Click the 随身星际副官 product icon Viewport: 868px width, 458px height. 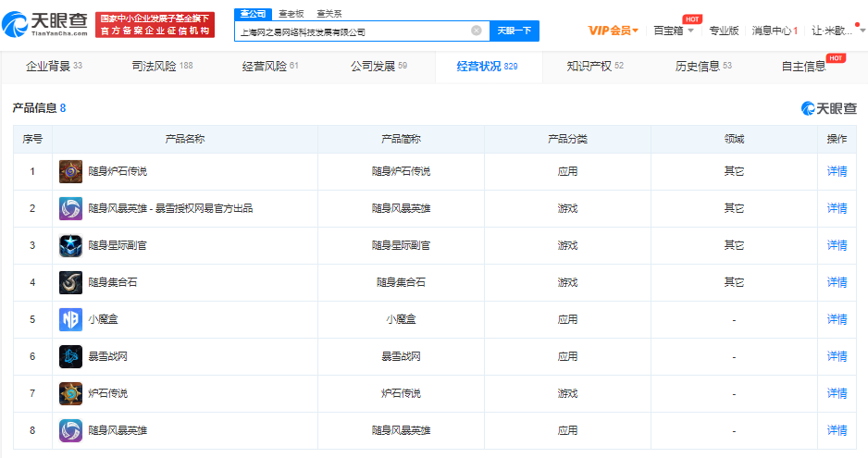click(70, 245)
